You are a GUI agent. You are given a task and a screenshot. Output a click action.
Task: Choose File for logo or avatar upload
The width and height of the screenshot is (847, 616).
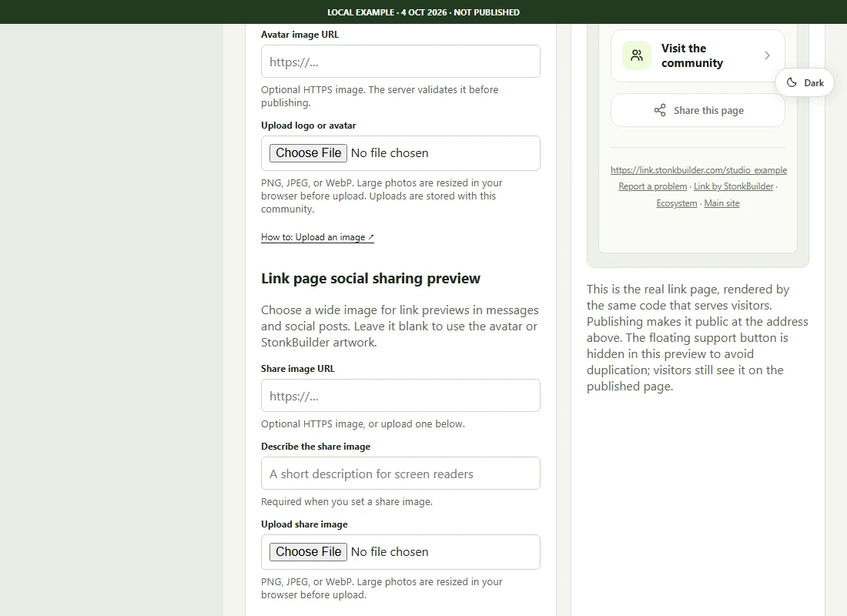pyautogui.click(x=309, y=153)
